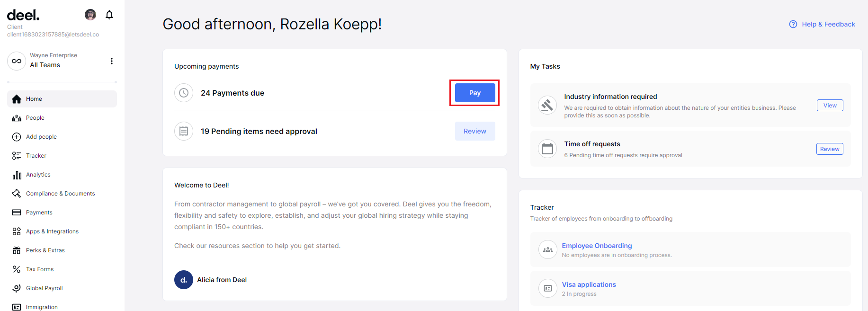
Task: Open Apps & Integrations menu item
Action: click(x=62, y=231)
